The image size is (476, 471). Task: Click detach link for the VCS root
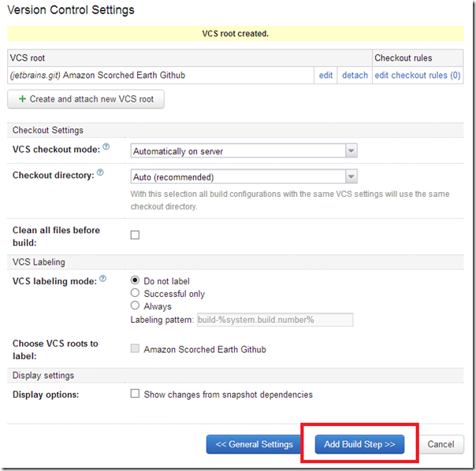click(355, 76)
